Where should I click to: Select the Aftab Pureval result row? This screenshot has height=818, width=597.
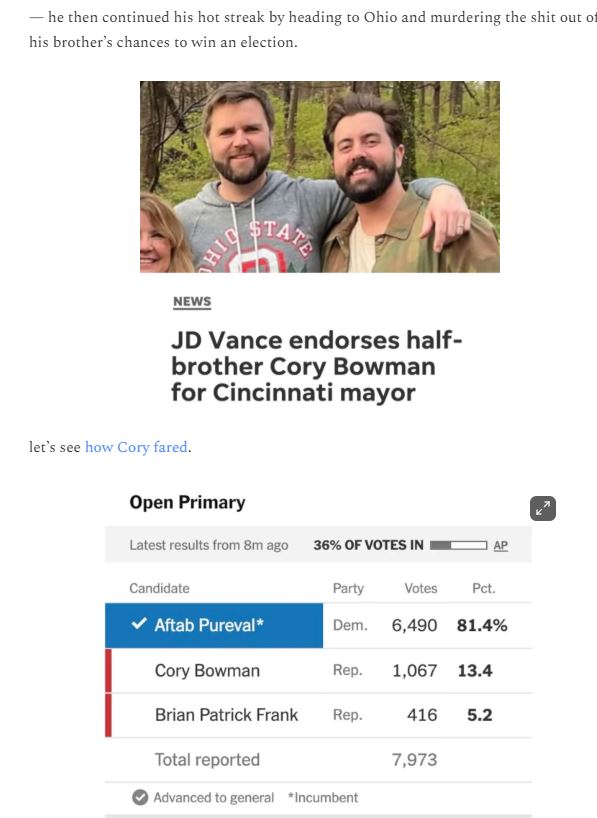(x=318, y=625)
